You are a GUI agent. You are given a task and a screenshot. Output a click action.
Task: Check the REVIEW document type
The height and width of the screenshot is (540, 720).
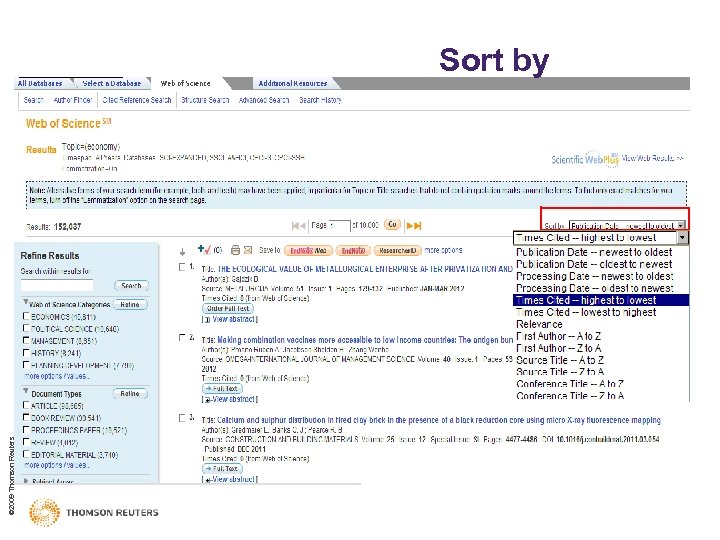26,442
